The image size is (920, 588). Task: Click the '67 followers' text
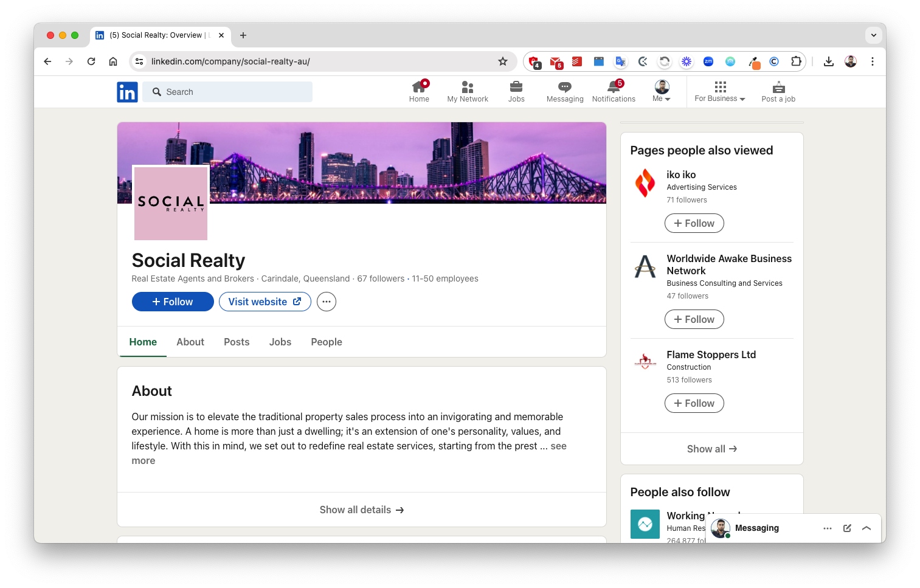click(381, 278)
